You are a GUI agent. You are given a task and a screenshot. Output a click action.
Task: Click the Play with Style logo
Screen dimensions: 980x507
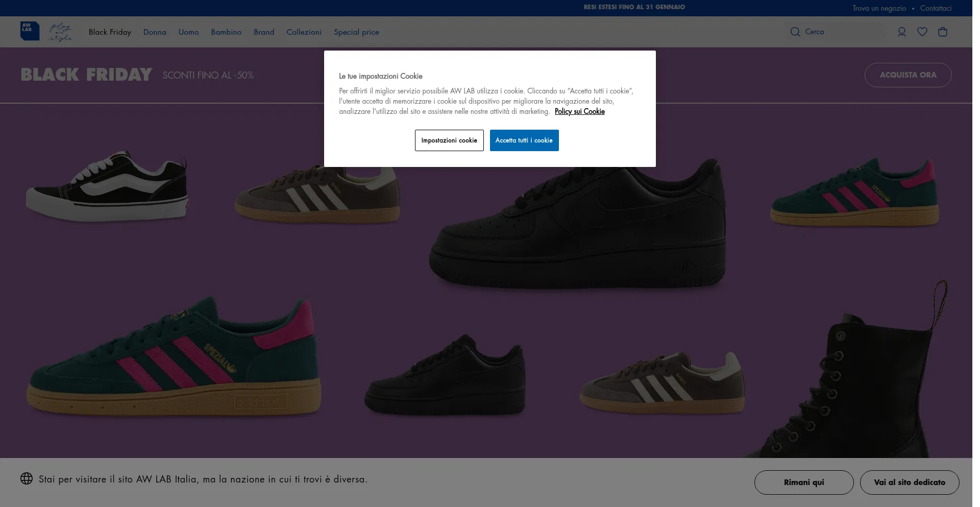click(60, 32)
